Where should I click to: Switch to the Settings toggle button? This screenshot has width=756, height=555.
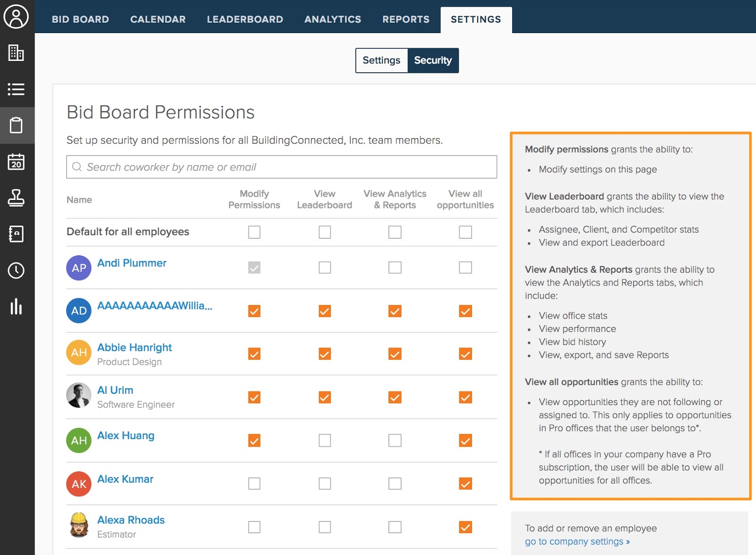click(381, 61)
